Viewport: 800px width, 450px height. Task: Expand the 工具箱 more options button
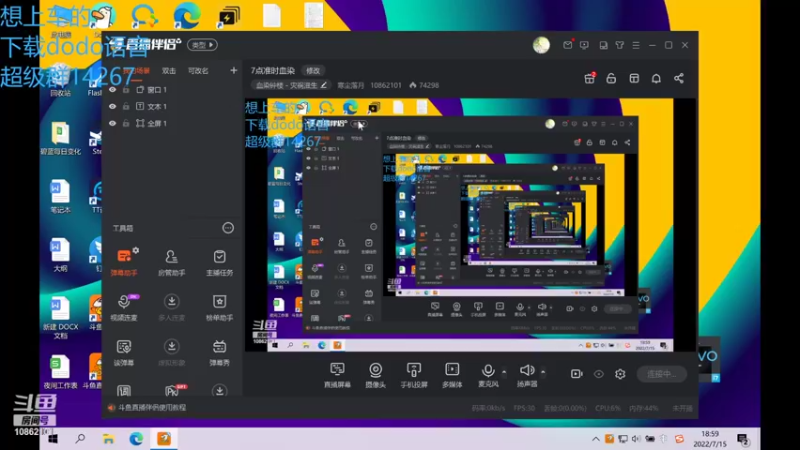228,228
